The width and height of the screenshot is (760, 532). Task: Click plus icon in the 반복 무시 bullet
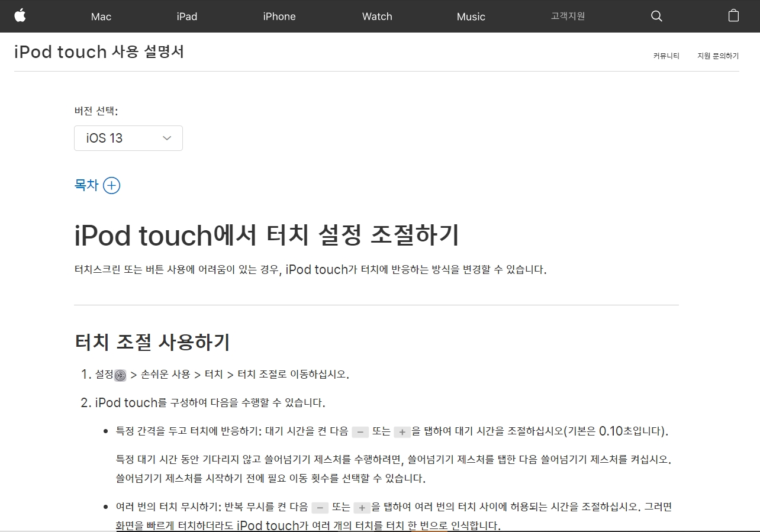[x=362, y=508]
